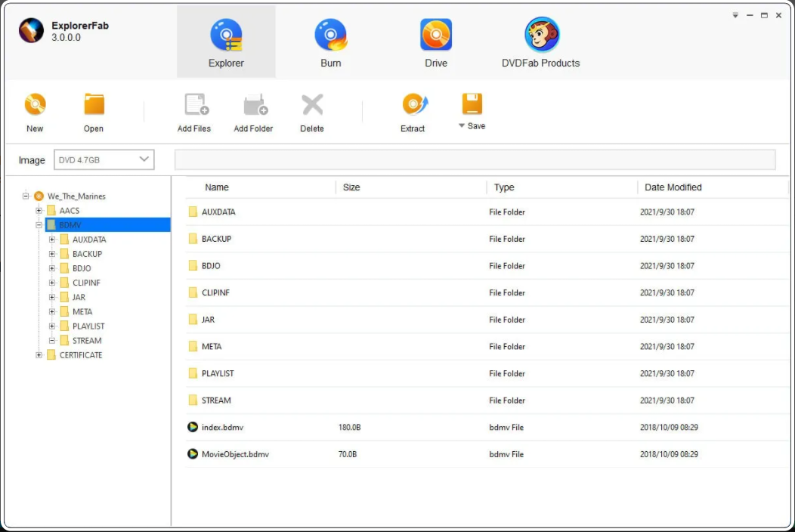This screenshot has height=532, width=795.
Task: Click the 70.0B size cell
Action: click(x=348, y=454)
